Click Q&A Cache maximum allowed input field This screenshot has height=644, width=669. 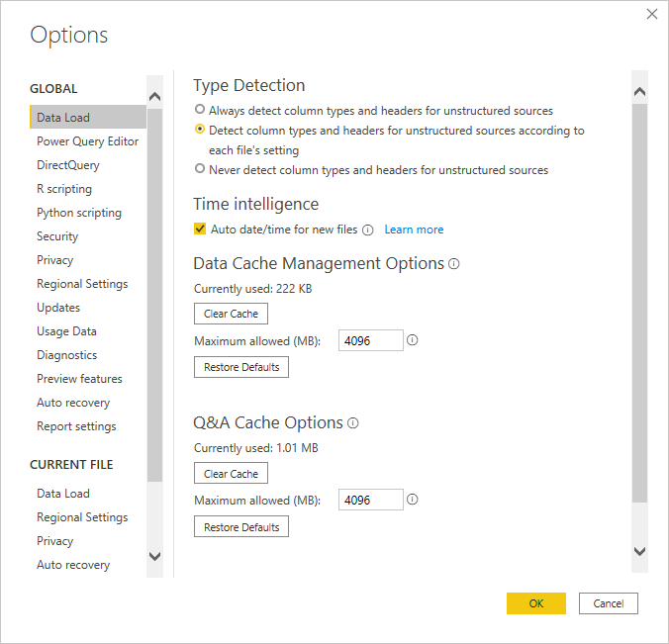(370, 500)
